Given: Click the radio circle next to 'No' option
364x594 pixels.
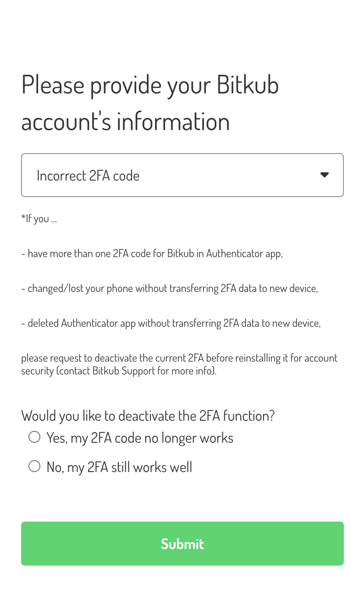Looking at the screenshot, I should point(34,466).
